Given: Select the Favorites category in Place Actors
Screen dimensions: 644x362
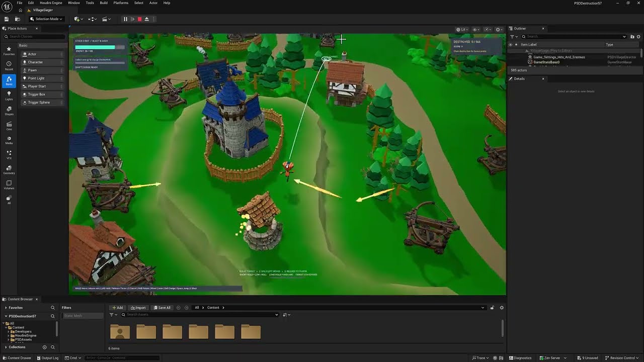Looking at the screenshot, I should [9, 51].
